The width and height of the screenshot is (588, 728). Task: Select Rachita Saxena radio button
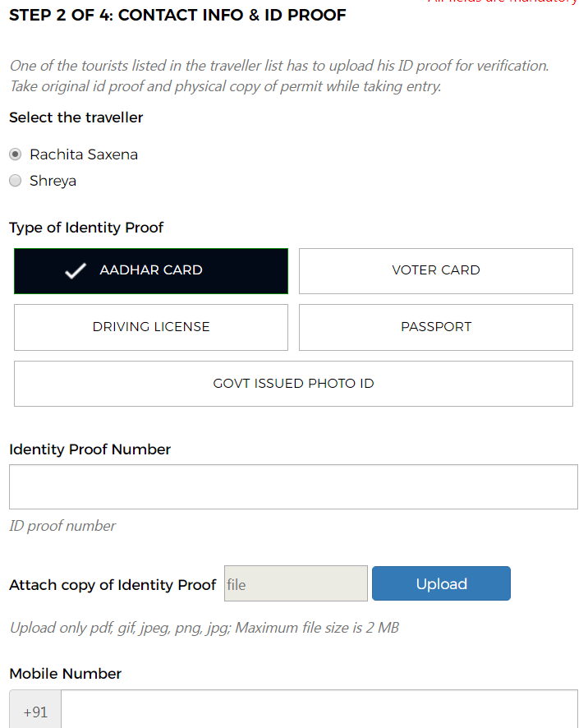pyautogui.click(x=15, y=154)
